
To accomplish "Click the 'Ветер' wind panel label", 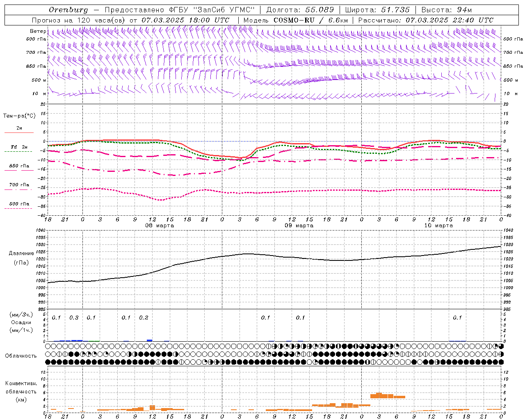I will (x=38, y=31).
